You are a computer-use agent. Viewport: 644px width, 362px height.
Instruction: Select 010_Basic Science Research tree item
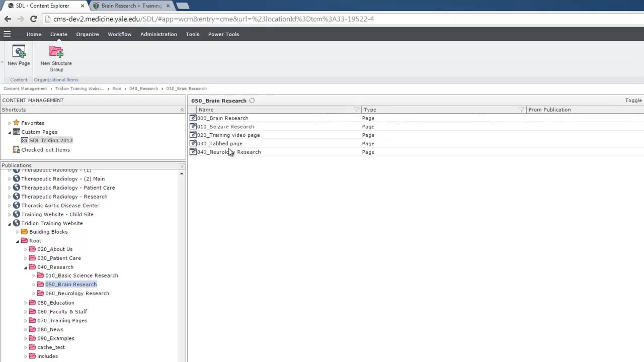point(82,276)
